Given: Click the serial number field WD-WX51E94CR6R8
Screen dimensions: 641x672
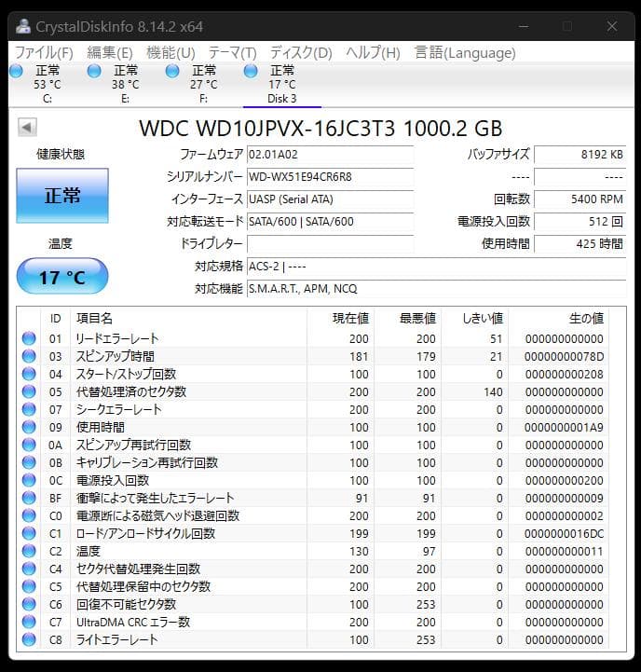Looking at the screenshot, I should click(331, 176).
